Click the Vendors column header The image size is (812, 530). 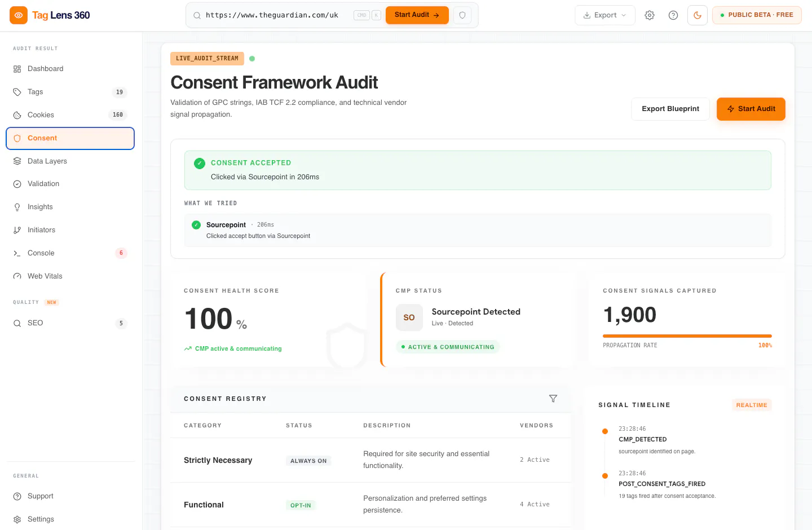coord(536,426)
